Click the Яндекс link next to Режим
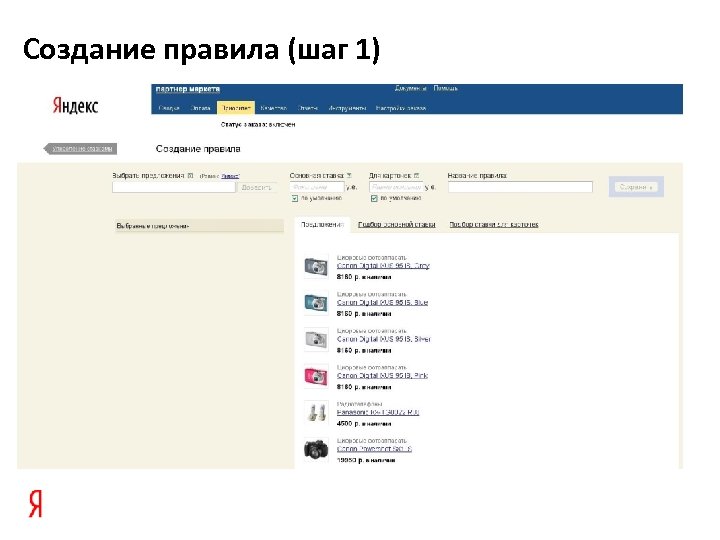 click(x=231, y=176)
